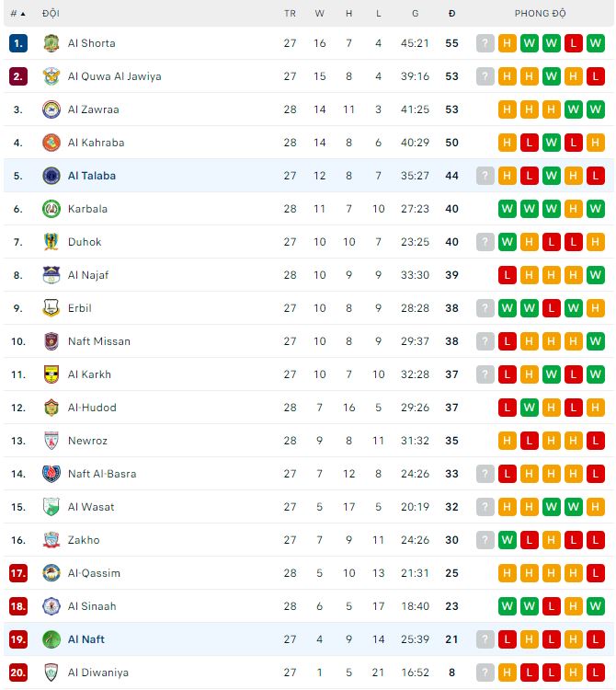Click the Al Talaba team badge
The height and width of the screenshot is (690, 616).
pyautogui.click(x=51, y=176)
